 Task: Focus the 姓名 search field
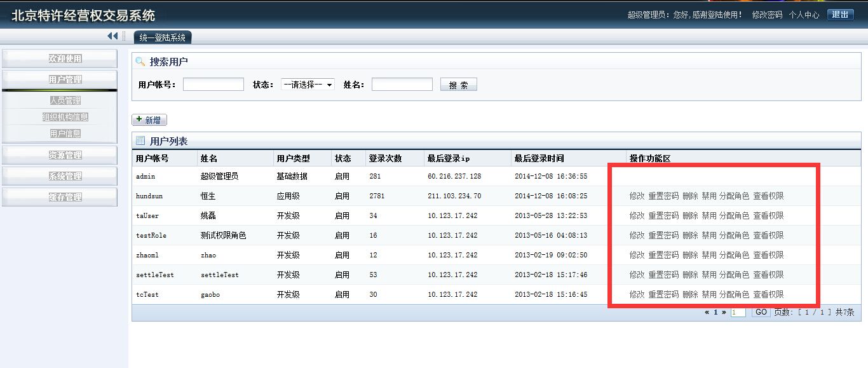coord(402,84)
